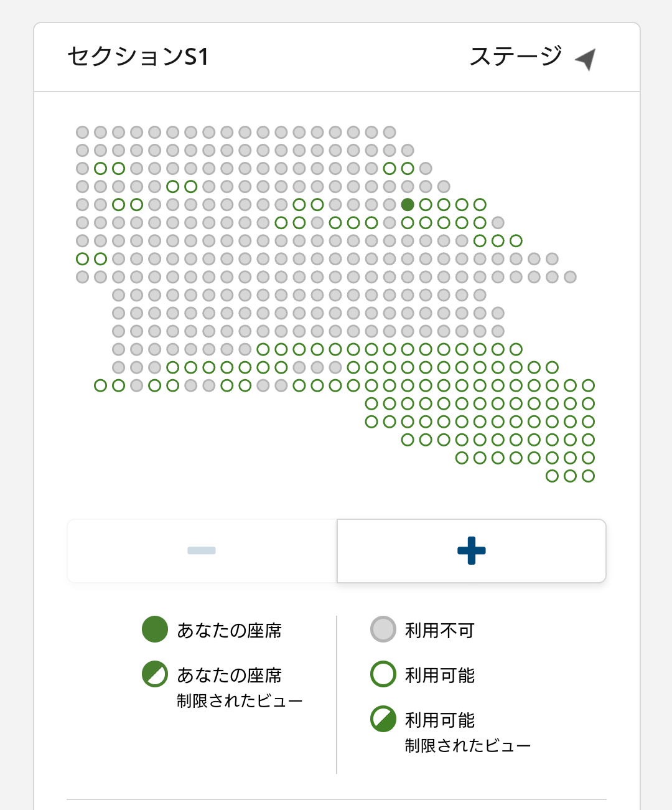Screen dimensions: 672x810
Task: Click the ステージ label text
Action: pos(516,56)
